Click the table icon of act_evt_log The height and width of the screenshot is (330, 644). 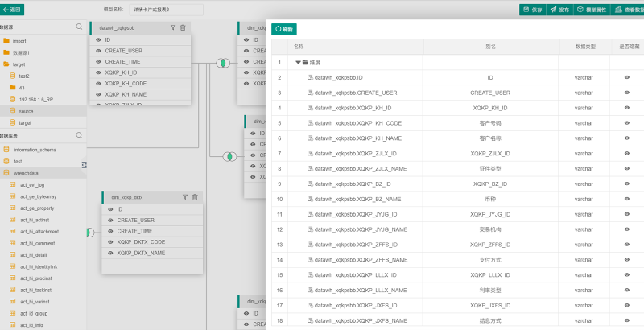tap(12, 184)
